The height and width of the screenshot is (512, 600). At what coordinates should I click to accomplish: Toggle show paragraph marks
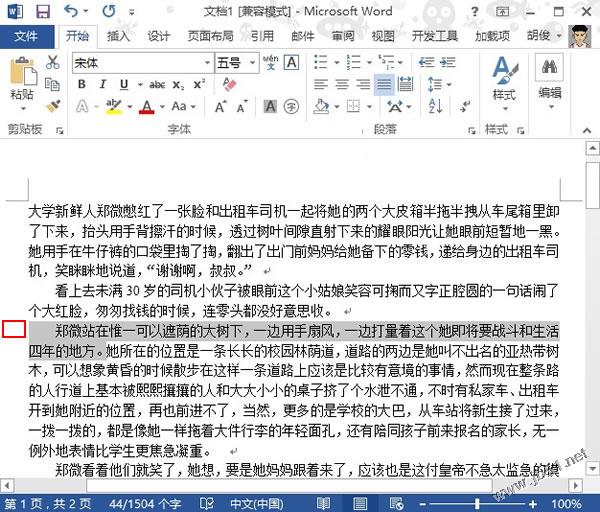coord(465,106)
